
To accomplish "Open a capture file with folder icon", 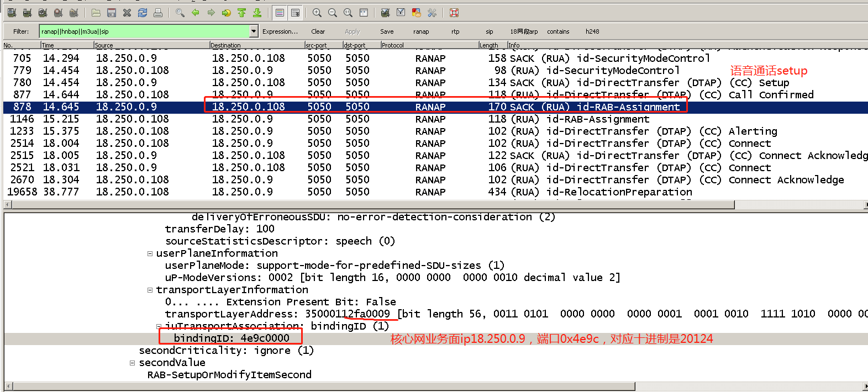I will (x=96, y=13).
